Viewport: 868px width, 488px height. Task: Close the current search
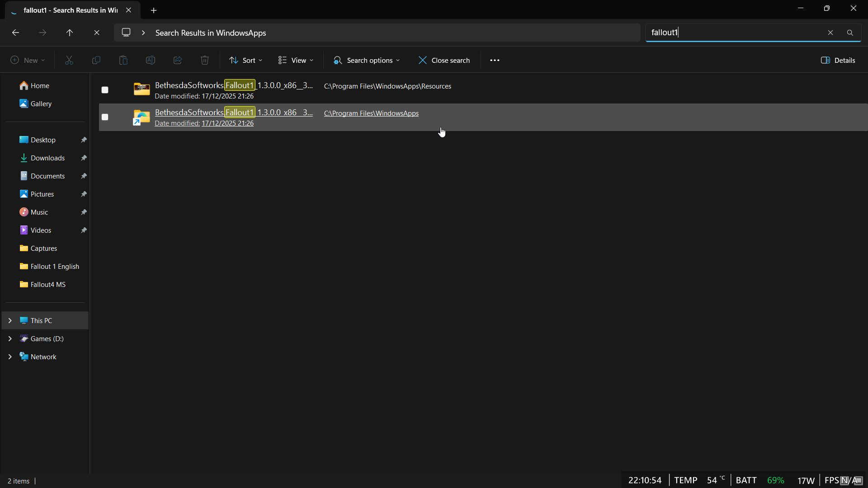444,60
